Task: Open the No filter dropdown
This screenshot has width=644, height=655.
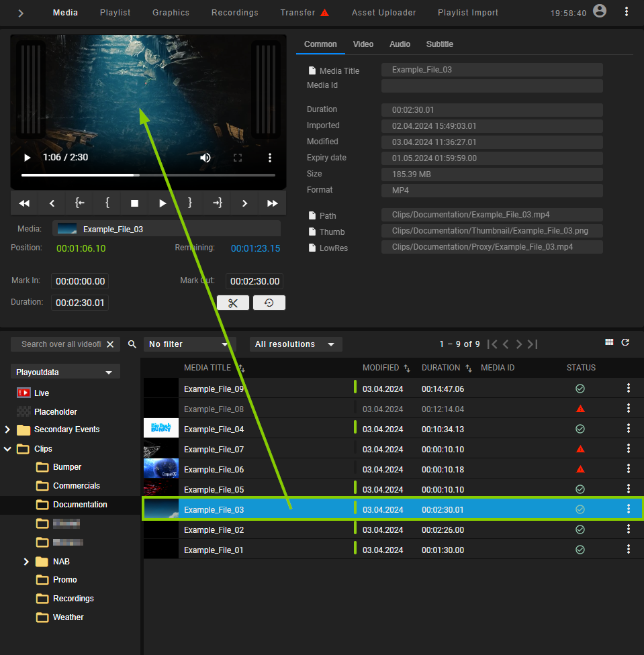Action: pyautogui.click(x=189, y=344)
